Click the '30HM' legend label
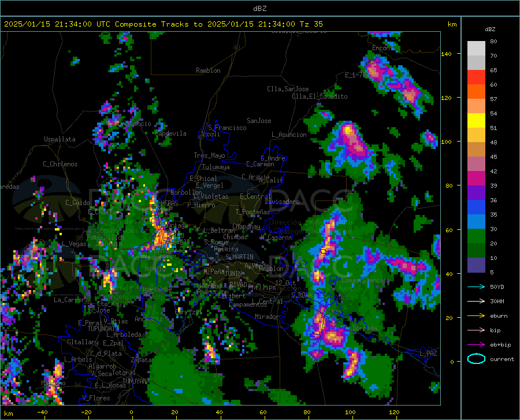 tap(497, 302)
